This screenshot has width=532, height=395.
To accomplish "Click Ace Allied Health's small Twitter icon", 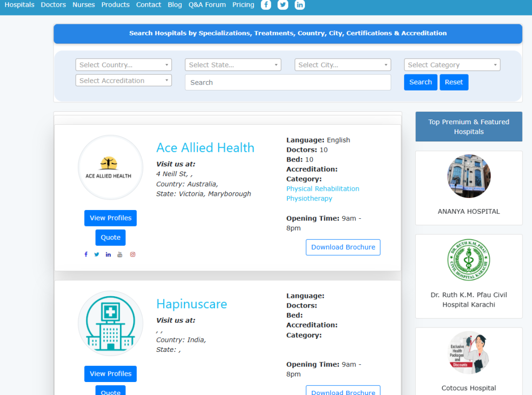I will 97,254.
